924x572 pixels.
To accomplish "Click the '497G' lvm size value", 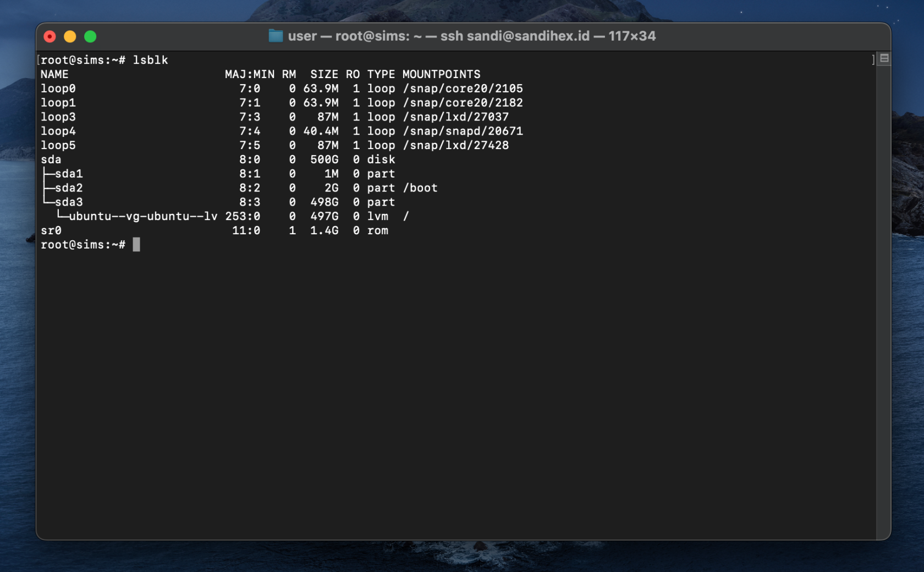I will point(324,217).
